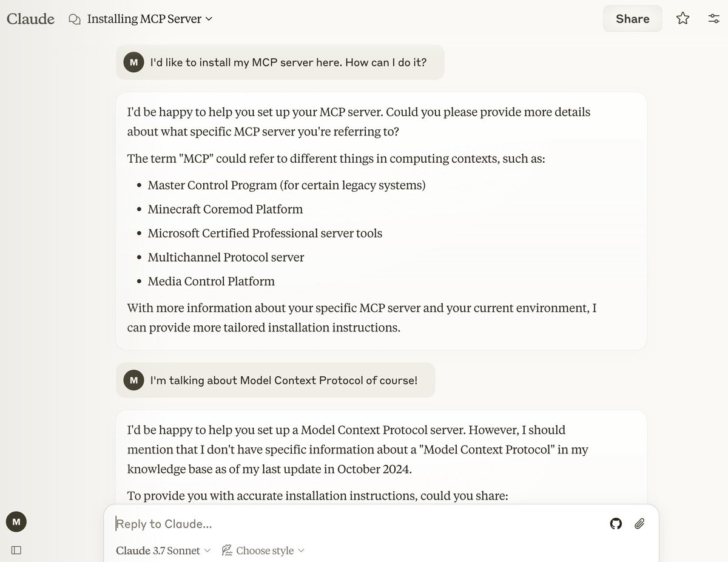
Task: Click the paperclip attachment icon
Action: pyautogui.click(x=639, y=524)
